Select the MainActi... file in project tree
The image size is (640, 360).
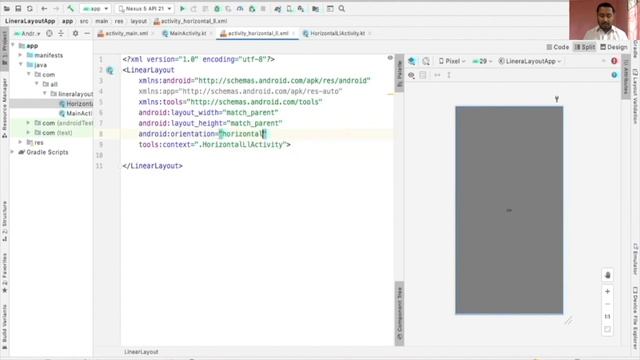pyautogui.click(x=76, y=113)
